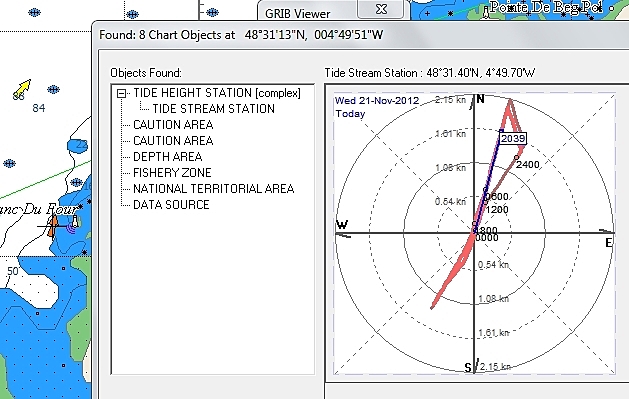Click the light beacon icon beside orange buoy

pyautogui.click(x=75, y=221)
